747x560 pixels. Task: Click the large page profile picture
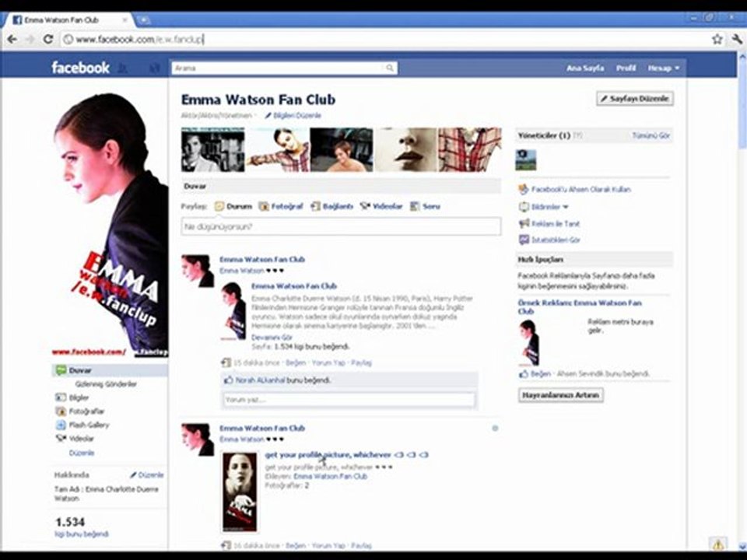pos(110,225)
